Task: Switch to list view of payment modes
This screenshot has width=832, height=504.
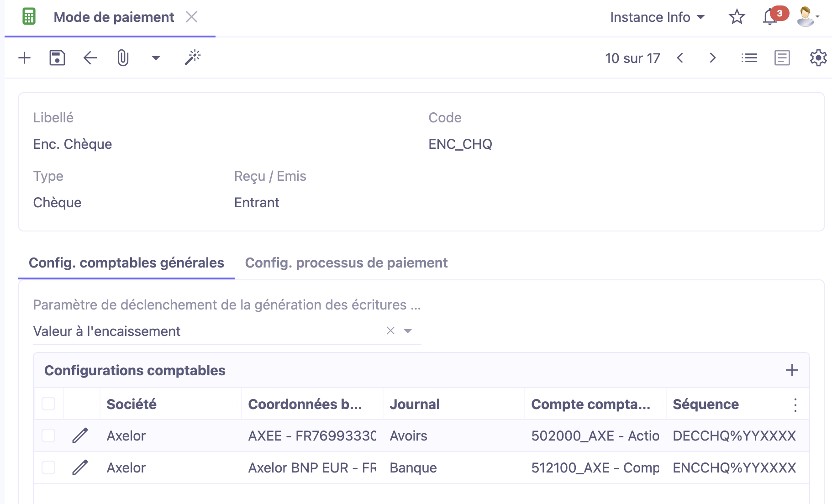Action: point(749,58)
